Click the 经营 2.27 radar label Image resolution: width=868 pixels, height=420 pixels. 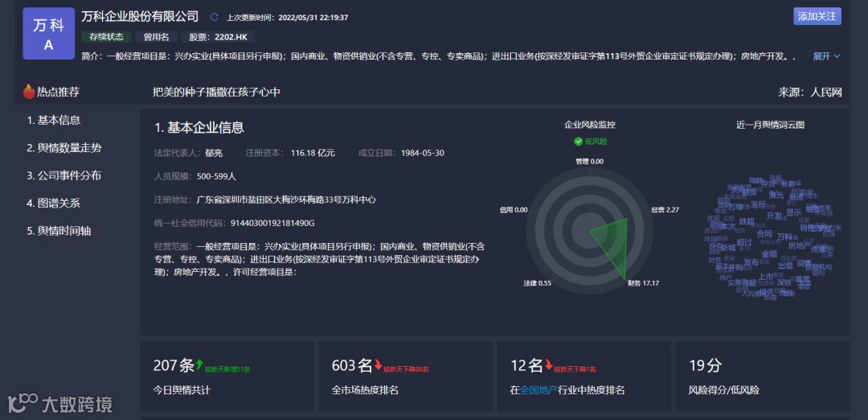(x=665, y=210)
